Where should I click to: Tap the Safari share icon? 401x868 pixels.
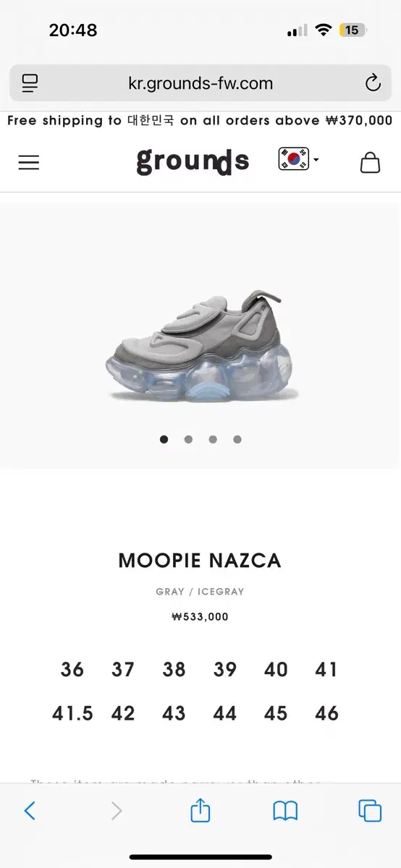coord(200,810)
